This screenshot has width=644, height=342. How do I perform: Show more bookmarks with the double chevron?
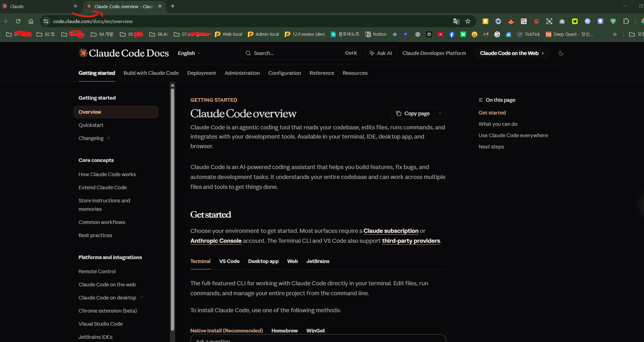[615, 34]
